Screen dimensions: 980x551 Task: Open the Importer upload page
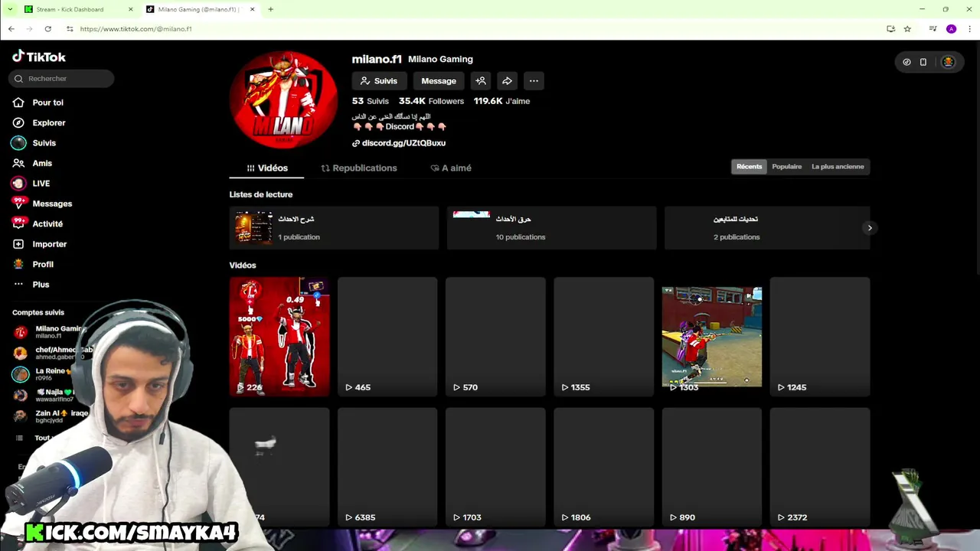40,244
